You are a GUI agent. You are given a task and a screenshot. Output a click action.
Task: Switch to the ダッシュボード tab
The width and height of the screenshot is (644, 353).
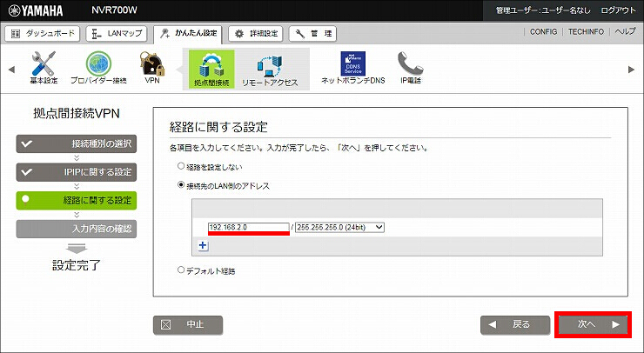click(43, 34)
